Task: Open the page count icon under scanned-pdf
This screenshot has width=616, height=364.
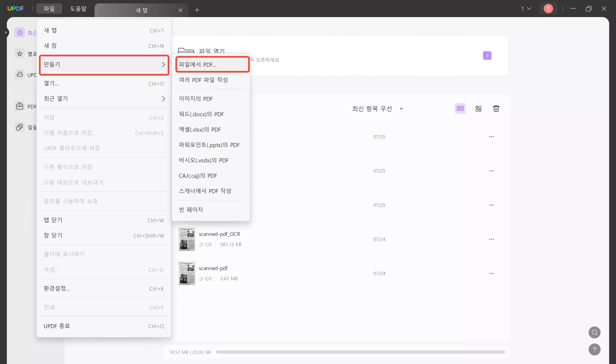Action: [x=201, y=279]
